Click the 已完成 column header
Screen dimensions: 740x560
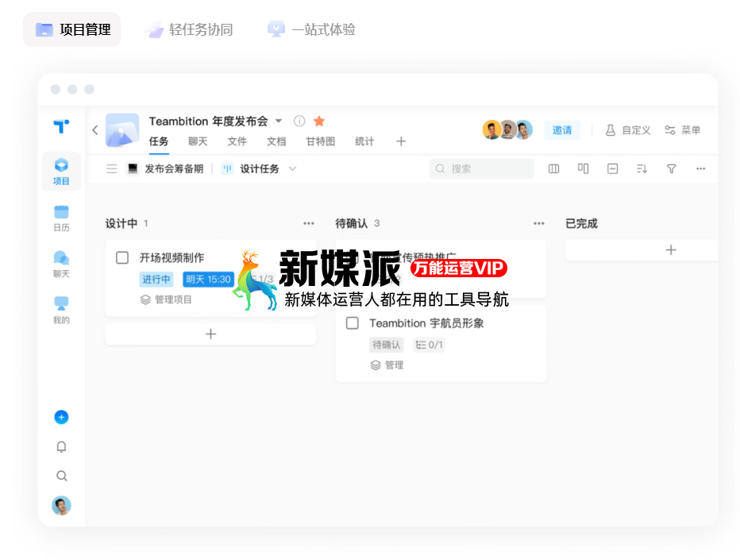[581, 223]
